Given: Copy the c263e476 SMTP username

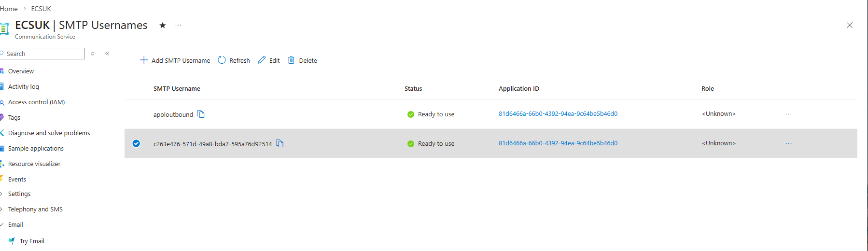Looking at the screenshot, I should click(x=280, y=143).
